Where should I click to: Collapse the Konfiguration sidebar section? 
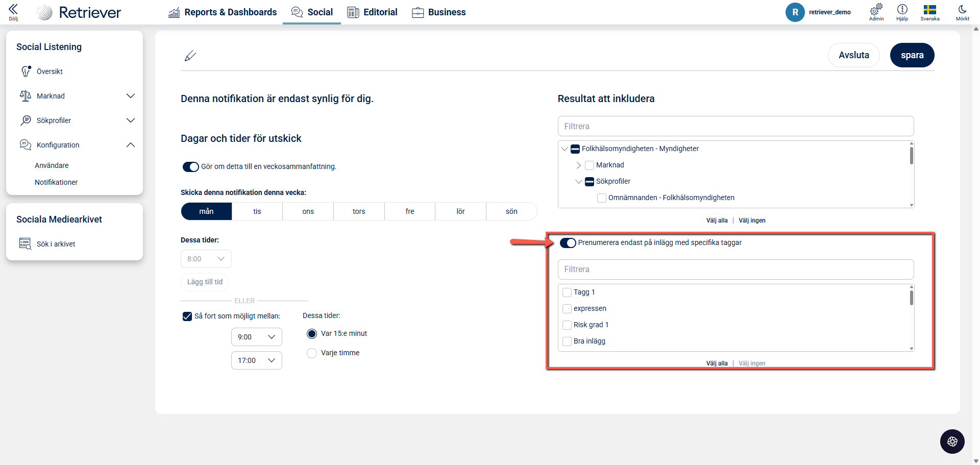[131, 145]
